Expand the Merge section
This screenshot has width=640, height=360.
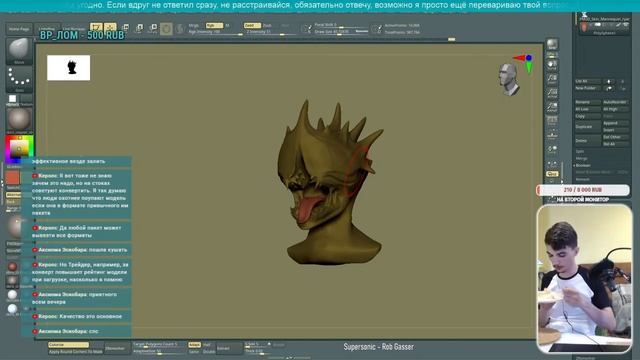(581, 158)
